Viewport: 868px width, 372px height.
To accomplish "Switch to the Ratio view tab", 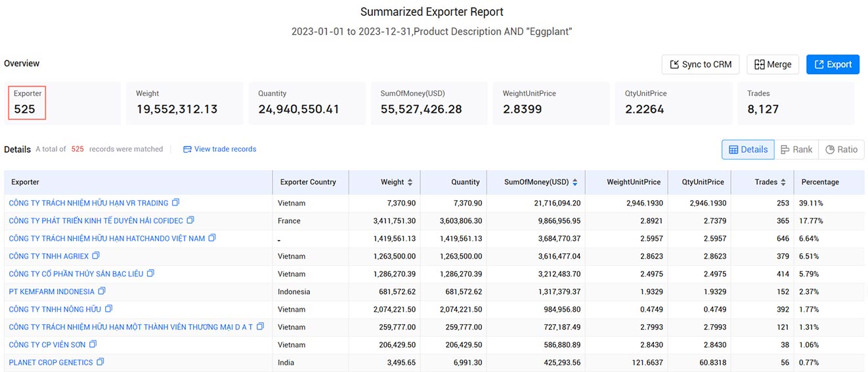I will point(841,150).
